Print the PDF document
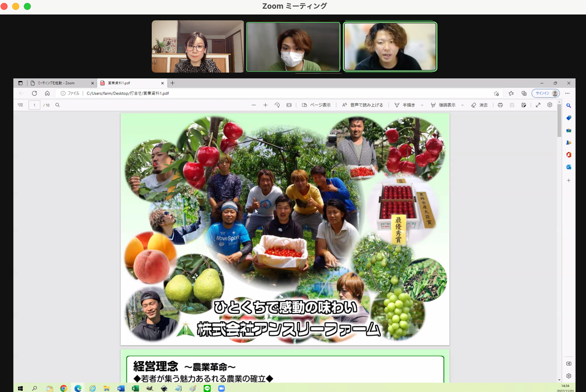Viewport: 586px width, 392px height. point(500,105)
